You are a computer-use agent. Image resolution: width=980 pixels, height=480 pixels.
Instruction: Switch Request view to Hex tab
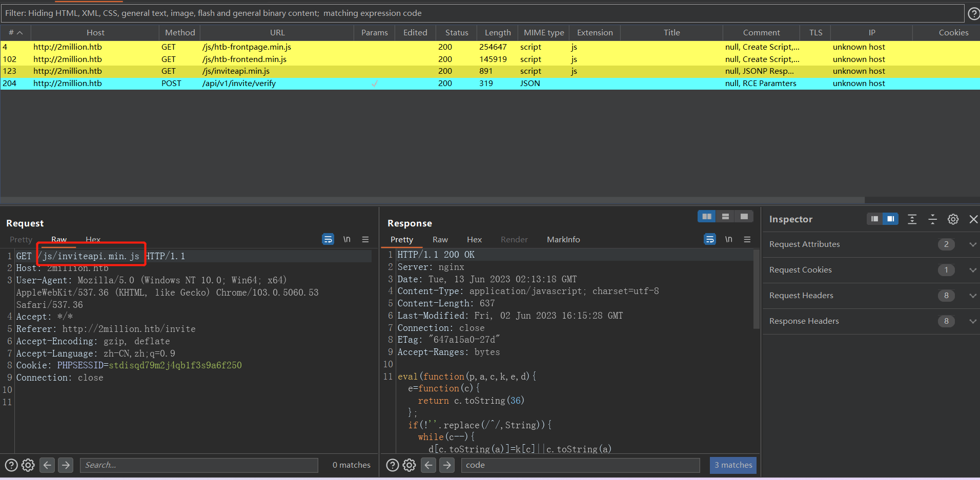click(93, 239)
